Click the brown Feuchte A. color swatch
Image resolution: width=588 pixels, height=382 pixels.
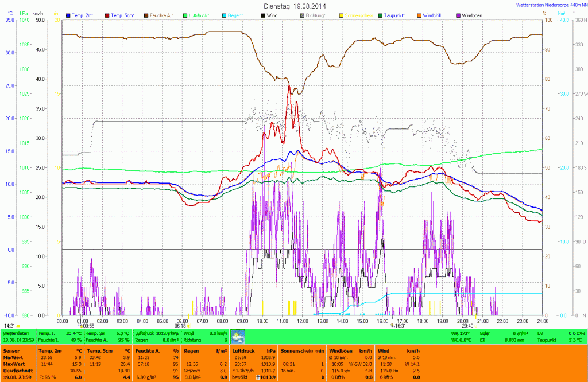coord(146,14)
